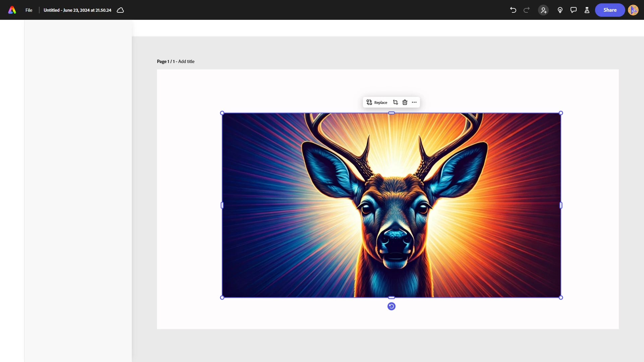Image resolution: width=644 pixels, height=362 pixels.
Task: Click the flask beta features icon
Action: [587, 10]
